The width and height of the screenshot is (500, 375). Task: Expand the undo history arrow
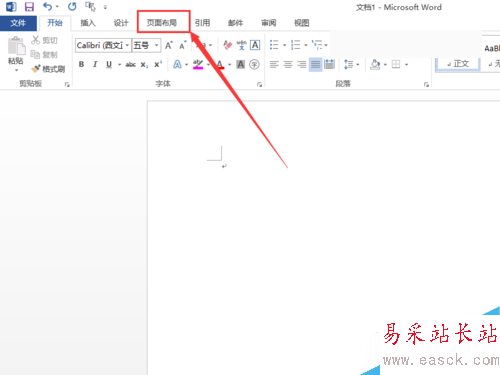(57, 6)
